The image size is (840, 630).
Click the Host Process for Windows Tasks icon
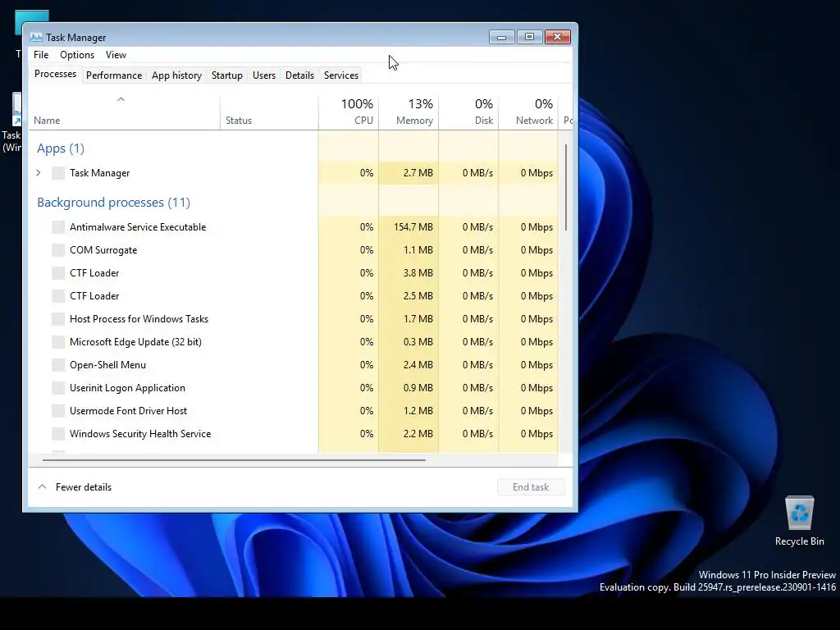[58, 319]
